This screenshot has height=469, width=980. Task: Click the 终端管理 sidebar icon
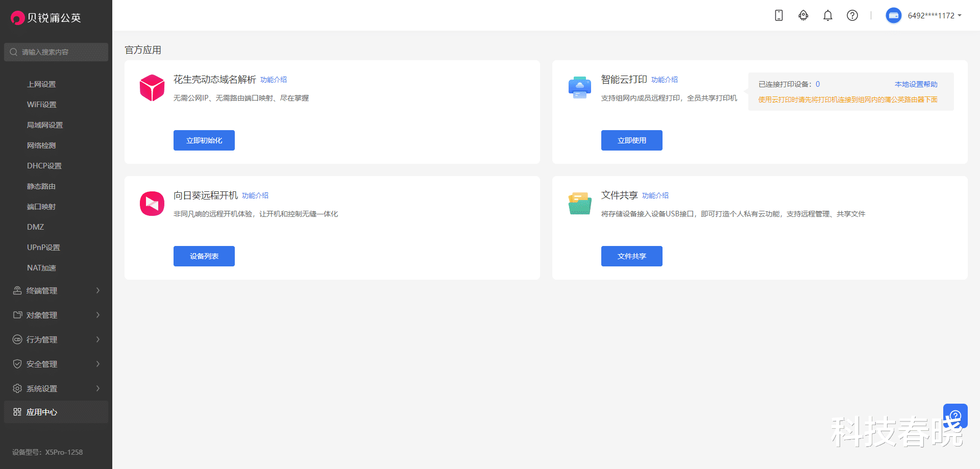tap(17, 290)
